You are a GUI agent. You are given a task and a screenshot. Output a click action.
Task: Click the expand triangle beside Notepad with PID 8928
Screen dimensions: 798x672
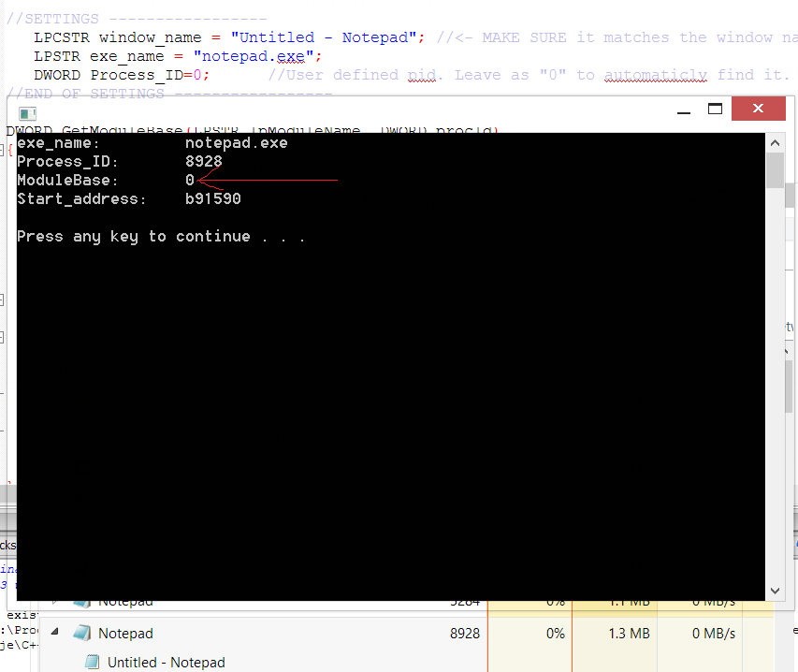click(53, 632)
